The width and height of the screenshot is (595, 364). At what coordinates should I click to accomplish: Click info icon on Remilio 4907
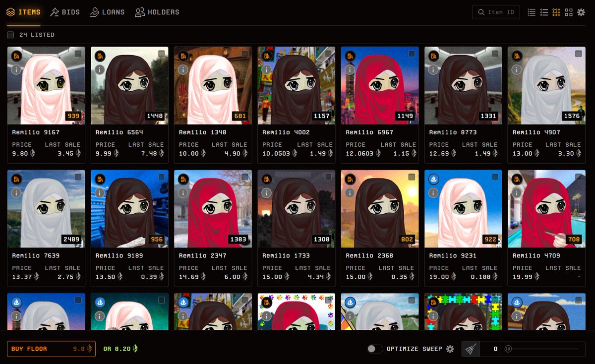click(516, 69)
